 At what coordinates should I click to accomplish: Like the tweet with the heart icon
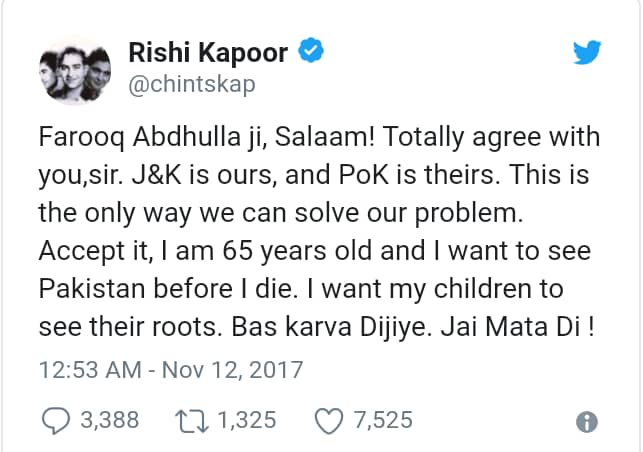tap(328, 421)
